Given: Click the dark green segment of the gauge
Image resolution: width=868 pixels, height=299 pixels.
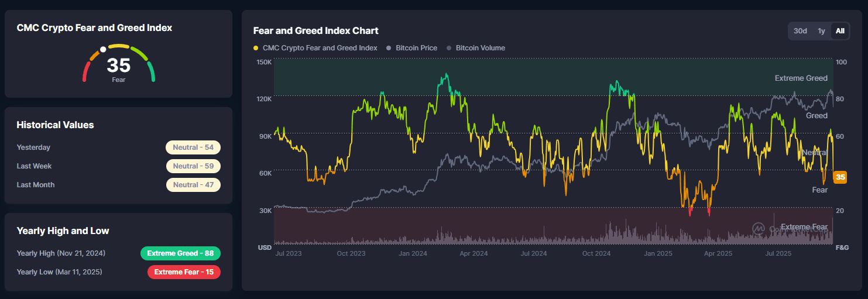Looking at the screenshot, I should click(152, 72).
